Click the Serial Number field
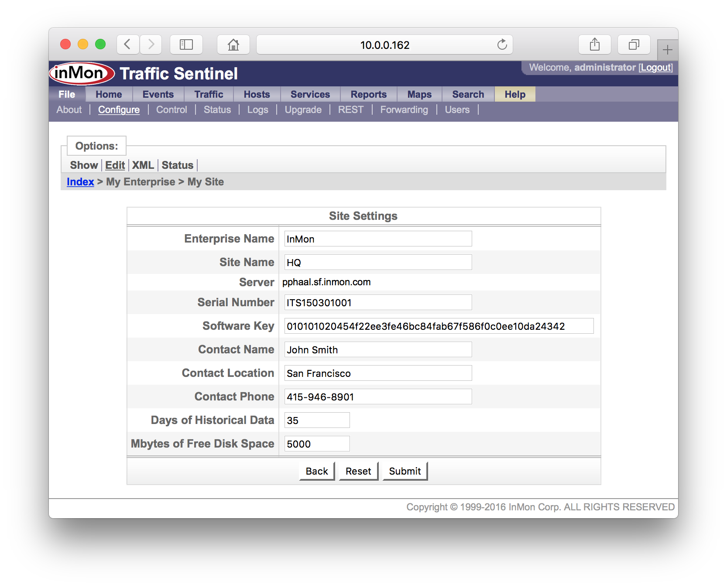Image resolution: width=727 pixels, height=588 pixels. click(x=378, y=302)
